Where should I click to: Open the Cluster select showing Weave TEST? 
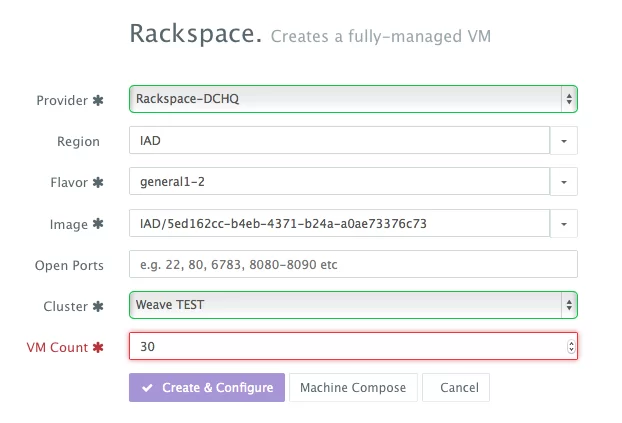click(x=353, y=305)
